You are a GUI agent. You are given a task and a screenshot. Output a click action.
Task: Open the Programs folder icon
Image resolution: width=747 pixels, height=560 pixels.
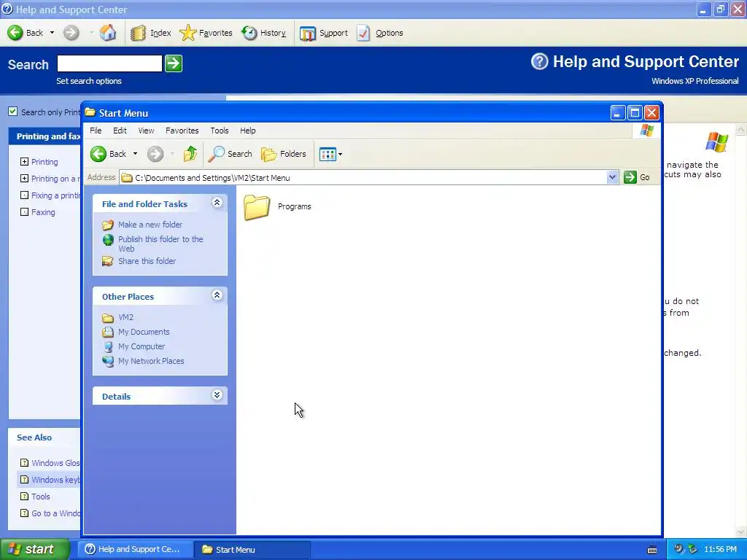tap(257, 207)
